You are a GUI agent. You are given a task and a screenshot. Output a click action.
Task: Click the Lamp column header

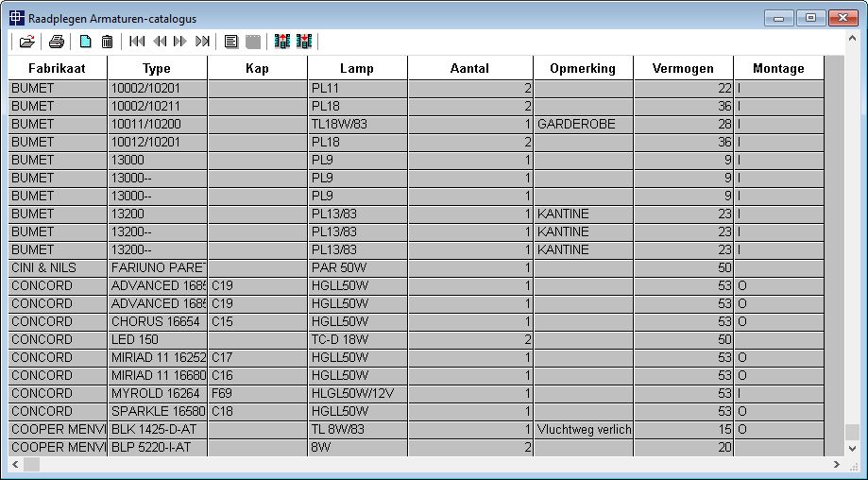pos(358,68)
